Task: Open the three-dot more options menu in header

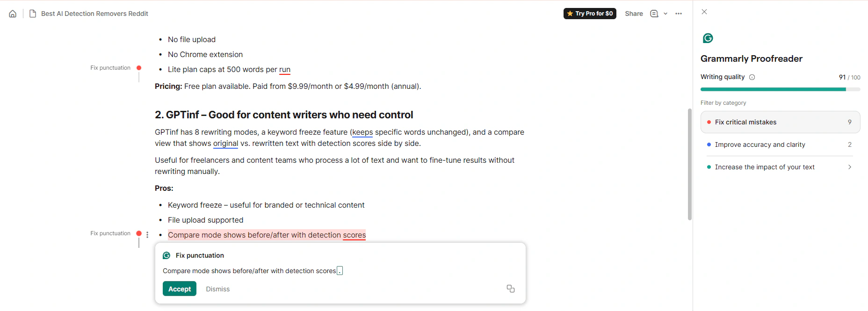Action: [x=679, y=14]
